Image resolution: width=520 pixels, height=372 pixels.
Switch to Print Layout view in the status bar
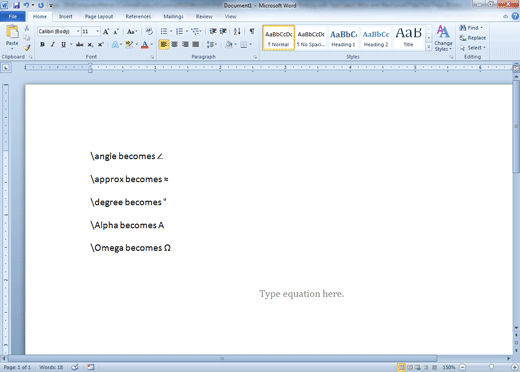pos(401,367)
